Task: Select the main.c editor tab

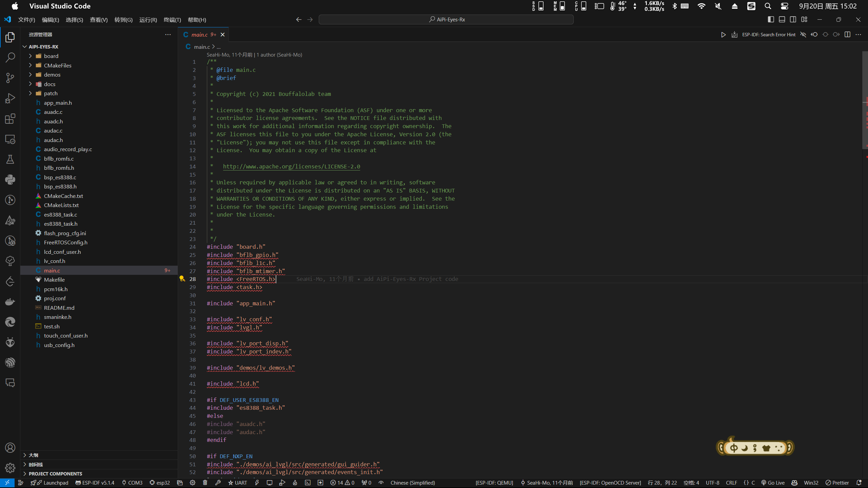Action: [203, 35]
